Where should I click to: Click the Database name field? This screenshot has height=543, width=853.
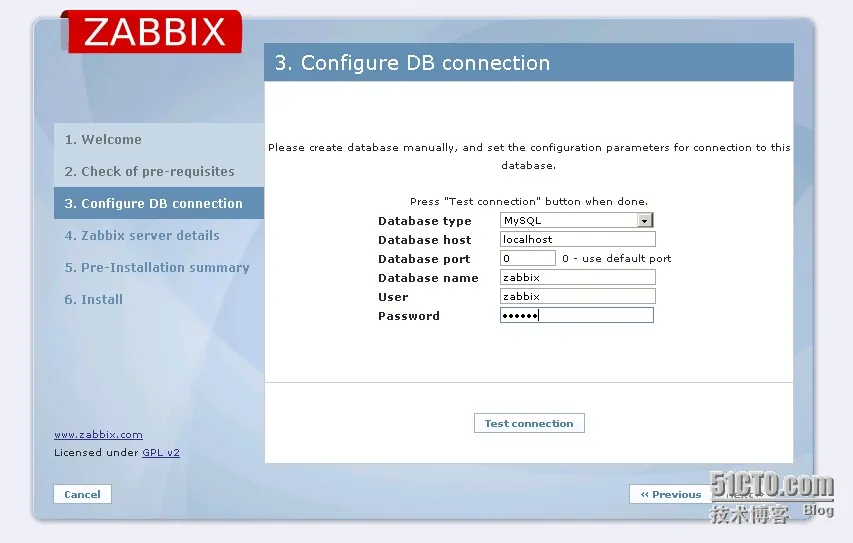[x=578, y=277]
